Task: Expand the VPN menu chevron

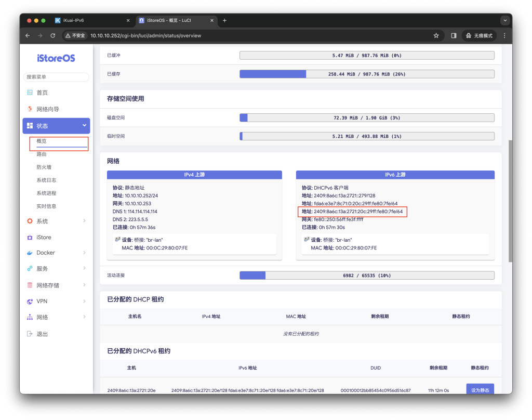Action: point(85,301)
